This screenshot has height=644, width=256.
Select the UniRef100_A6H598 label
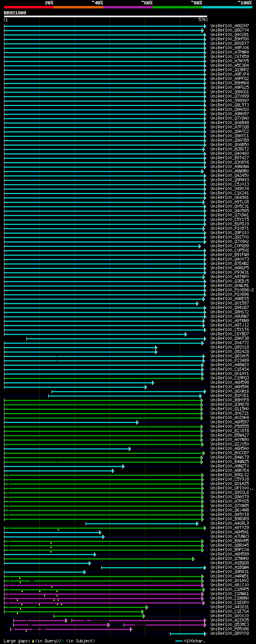point(230,382)
